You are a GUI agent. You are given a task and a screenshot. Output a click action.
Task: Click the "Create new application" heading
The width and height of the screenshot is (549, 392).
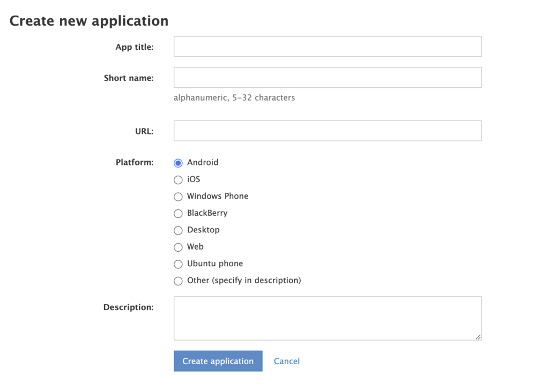[89, 21]
